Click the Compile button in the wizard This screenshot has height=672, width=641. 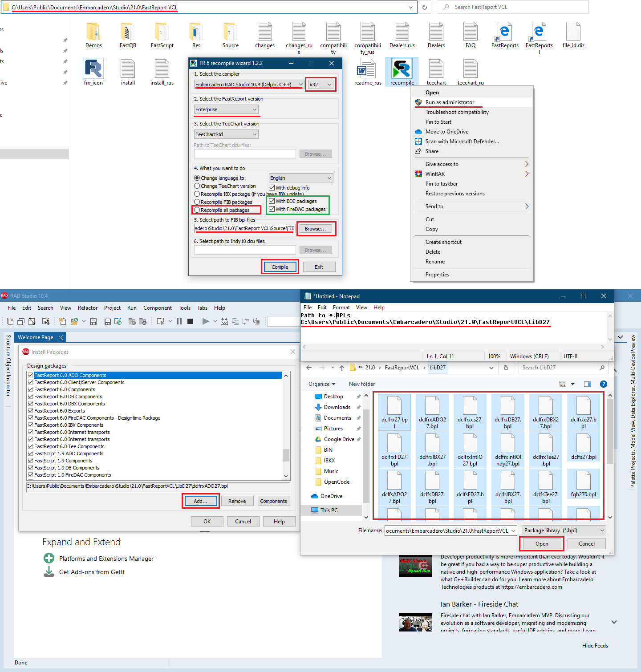tap(280, 267)
